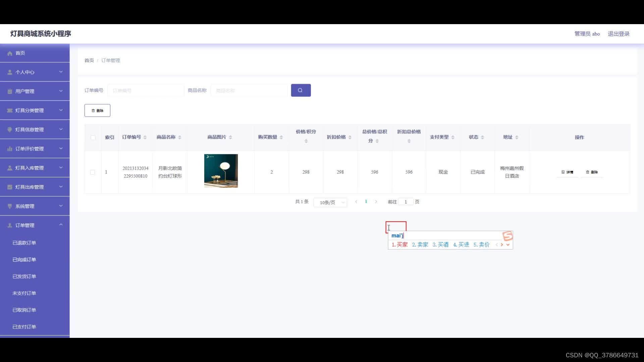644x362 pixels.
Task: Click the magnifier search button
Action: [x=301, y=90]
